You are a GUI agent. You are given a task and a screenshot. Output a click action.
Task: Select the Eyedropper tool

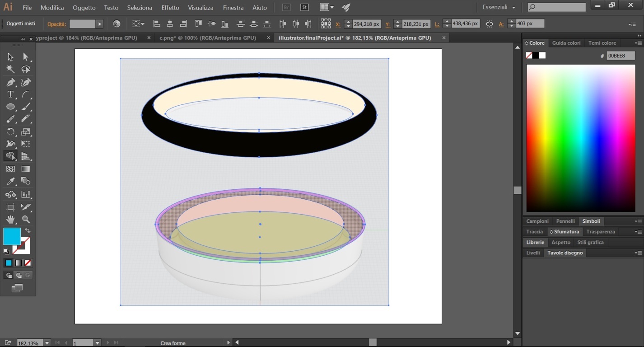pos(10,181)
